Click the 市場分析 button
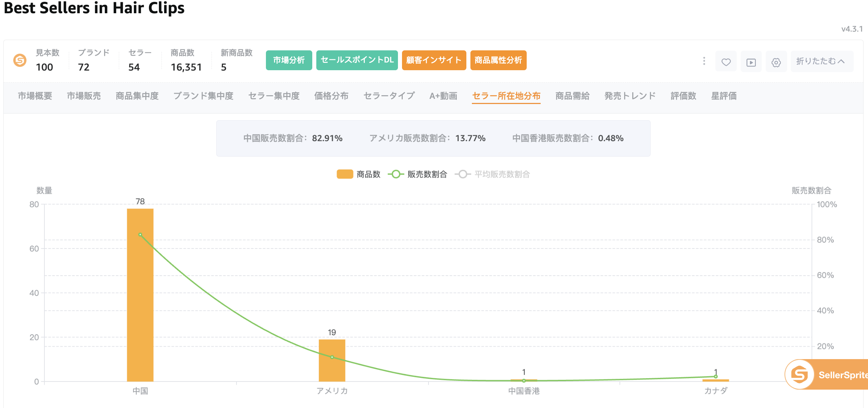 coord(289,60)
